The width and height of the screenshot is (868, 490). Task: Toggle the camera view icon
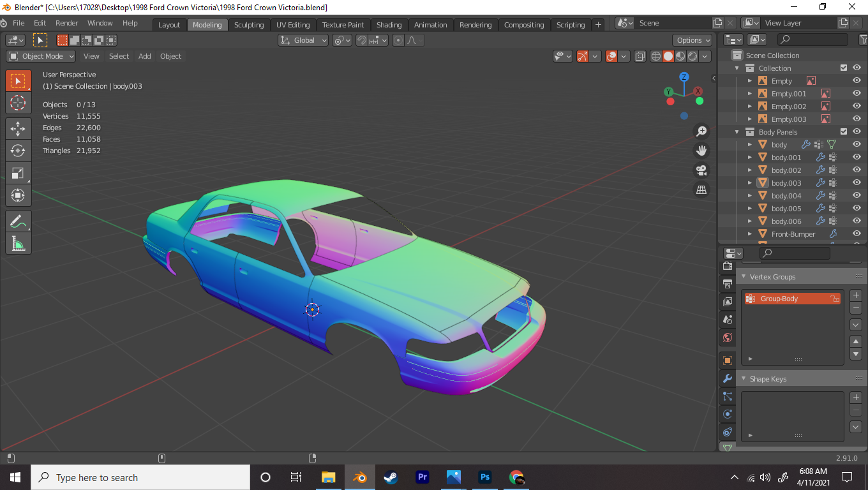pyautogui.click(x=701, y=170)
